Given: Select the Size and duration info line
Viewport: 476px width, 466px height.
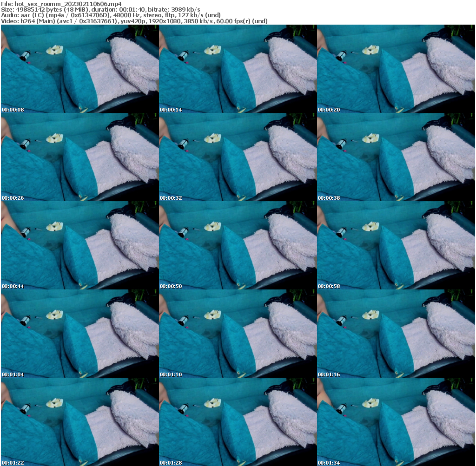Looking at the screenshot, I should [x=101, y=9].
